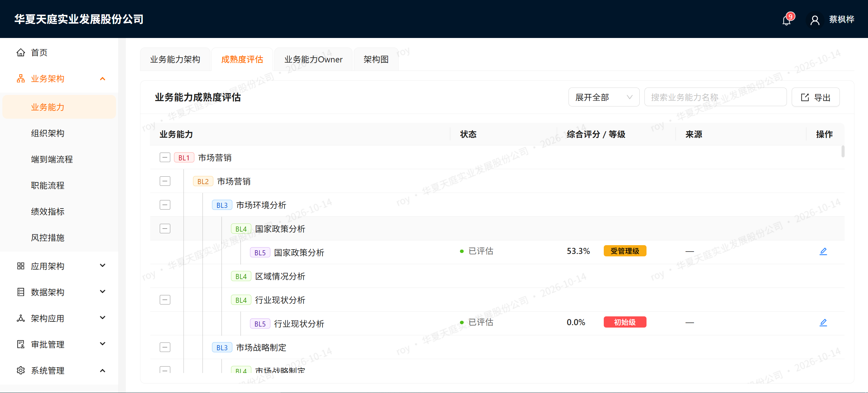Click the 受管理级 grade badge

[625, 251]
